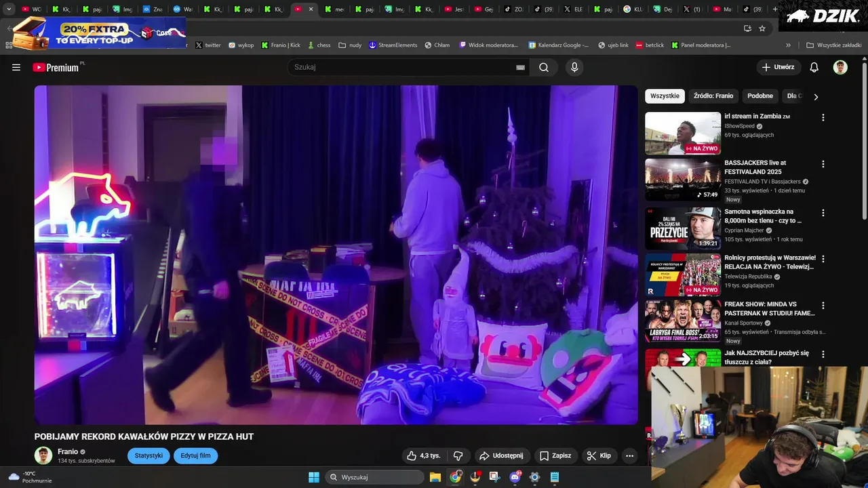Dislike the video with thumbs down
The image size is (868, 488).
pos(458,455)
